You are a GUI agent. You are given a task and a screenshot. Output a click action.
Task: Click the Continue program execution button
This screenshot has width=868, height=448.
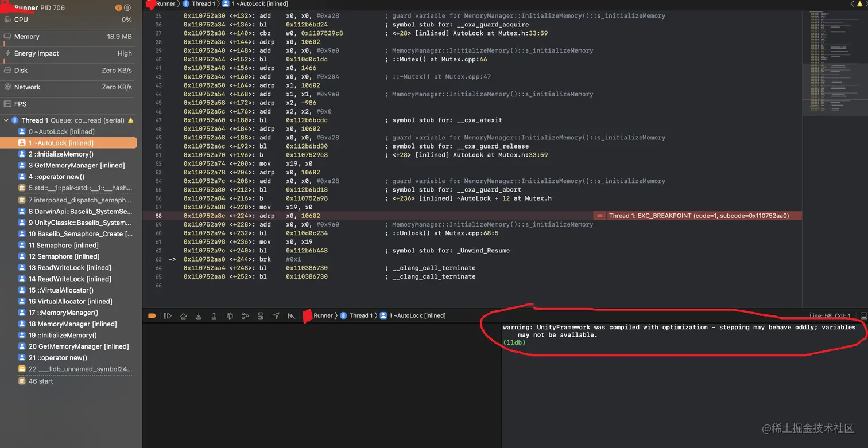pos(168,316)
